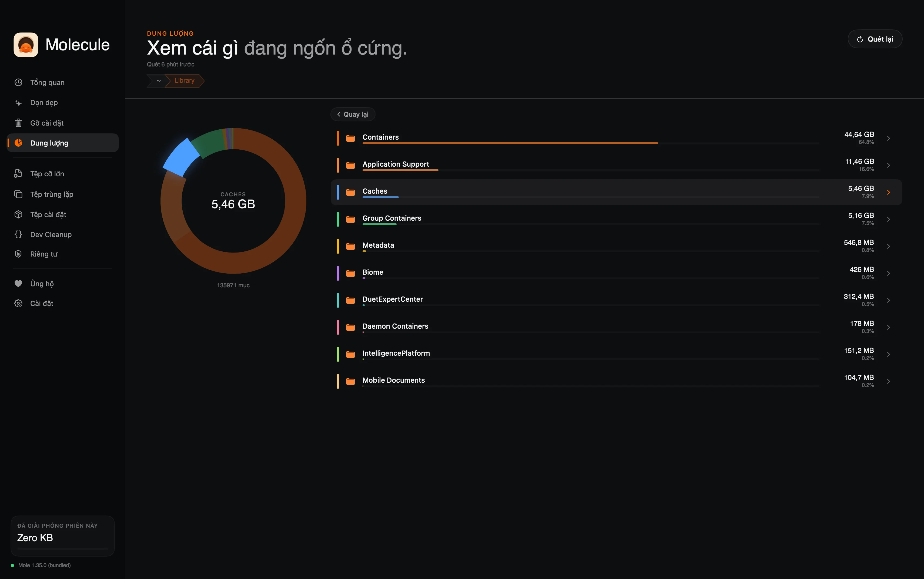Expand the Caches folder chevron
The width and height of the screenshot is (924, 579).
[888, 192]
